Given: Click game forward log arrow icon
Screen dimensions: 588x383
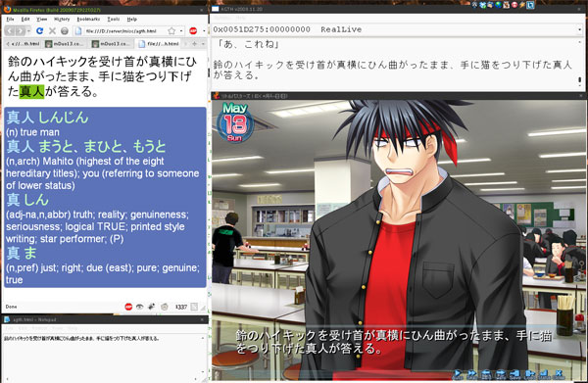Looking at the screenshot, I should click(x=501, y=374).
